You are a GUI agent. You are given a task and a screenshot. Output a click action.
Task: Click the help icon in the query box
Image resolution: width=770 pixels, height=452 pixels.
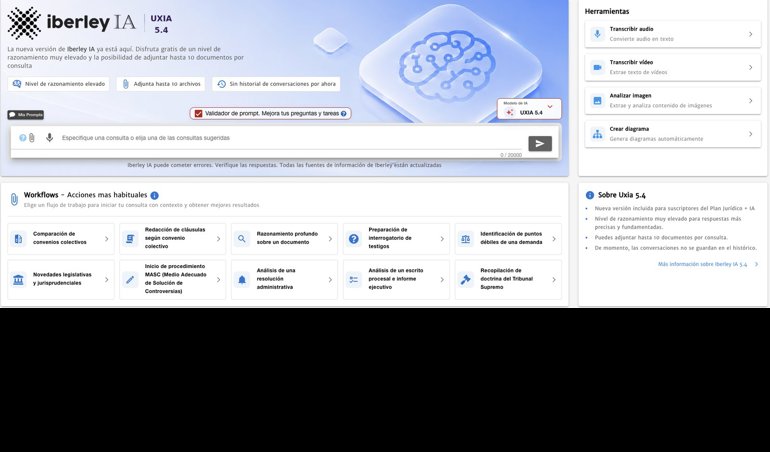(x=23, y=138)
